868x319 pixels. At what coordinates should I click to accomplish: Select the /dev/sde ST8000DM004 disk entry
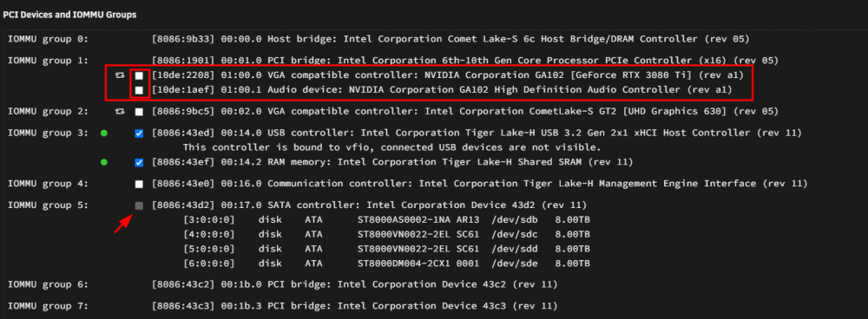386,264
